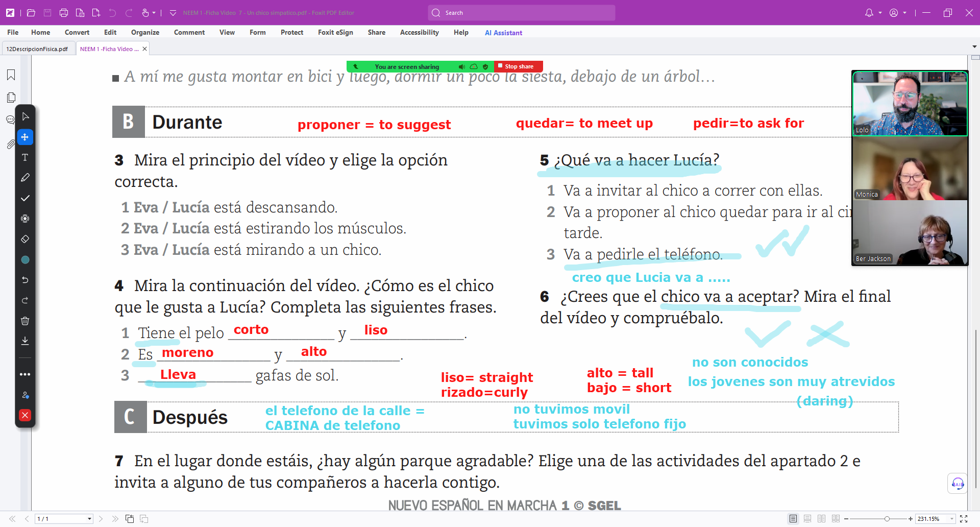This screenshot has width=980, height=527.
Task: Toggle Facing pages view mode
Action: point(821,519)
